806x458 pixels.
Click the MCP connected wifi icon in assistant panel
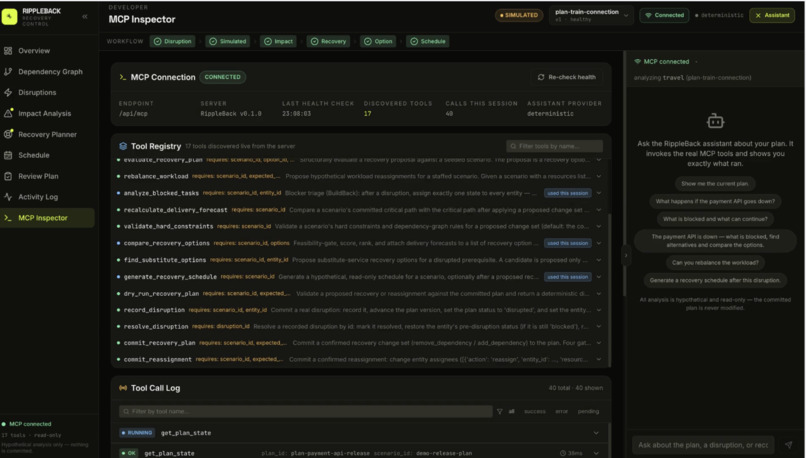pos(637,62)
